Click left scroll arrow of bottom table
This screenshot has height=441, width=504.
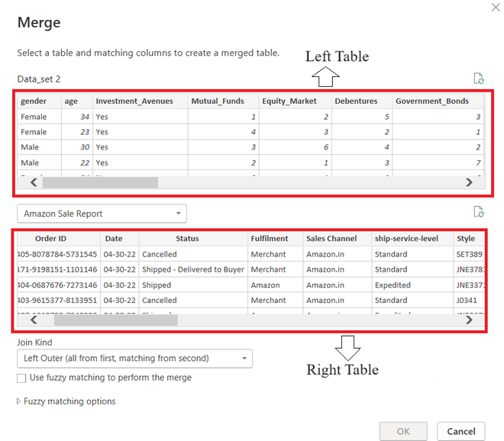point(34,320)
